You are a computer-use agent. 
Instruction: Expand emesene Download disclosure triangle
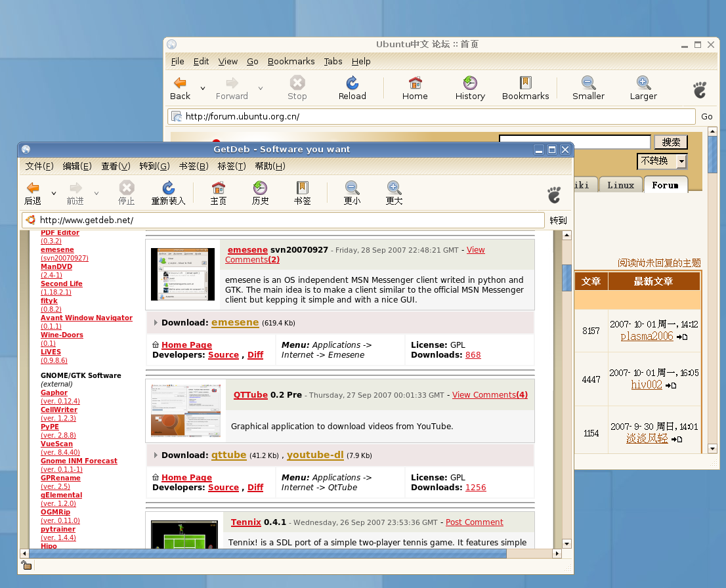tap(155, 323)
